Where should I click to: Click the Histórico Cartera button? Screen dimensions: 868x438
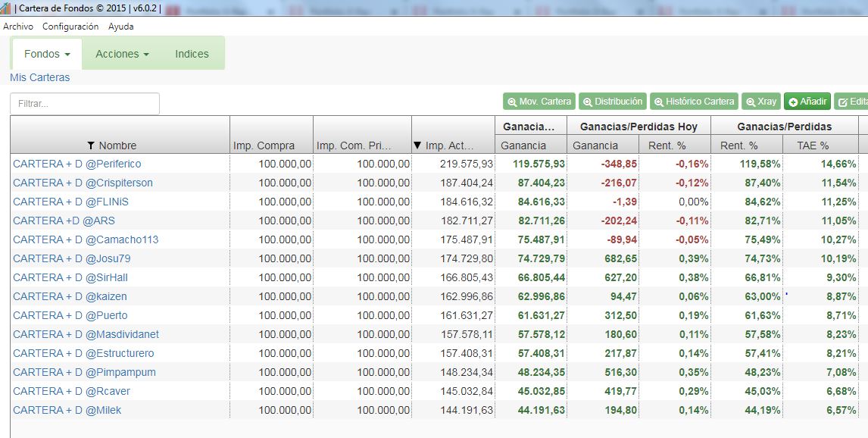(694, 102)
